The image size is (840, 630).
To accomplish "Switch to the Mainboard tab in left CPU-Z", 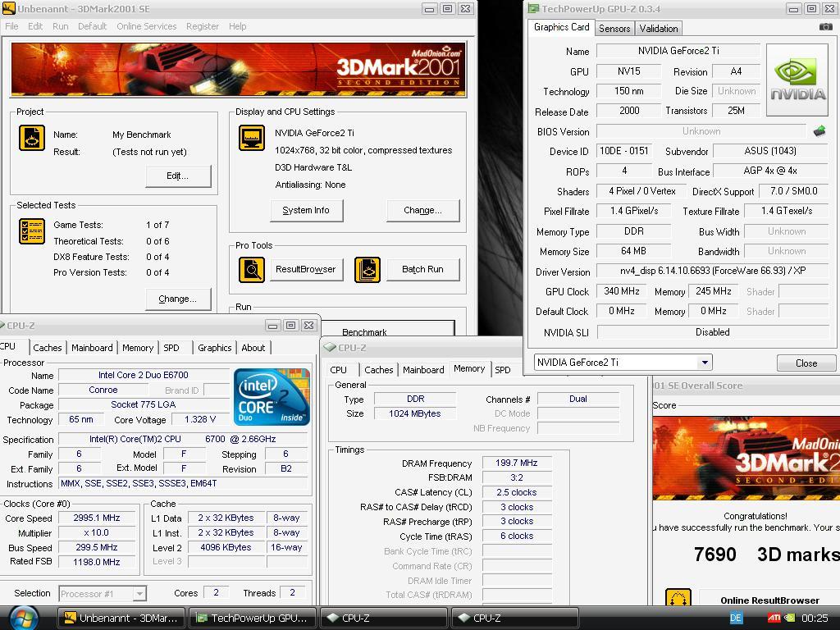I will (x=92, y=348).
